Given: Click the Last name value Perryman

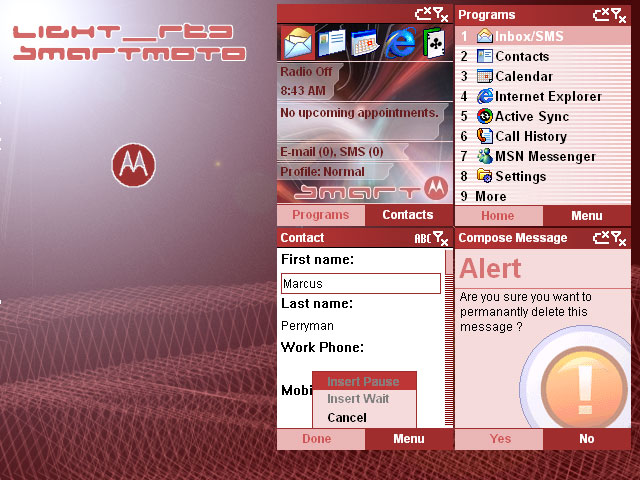Looking at the screenshot, I should point(307,326).
